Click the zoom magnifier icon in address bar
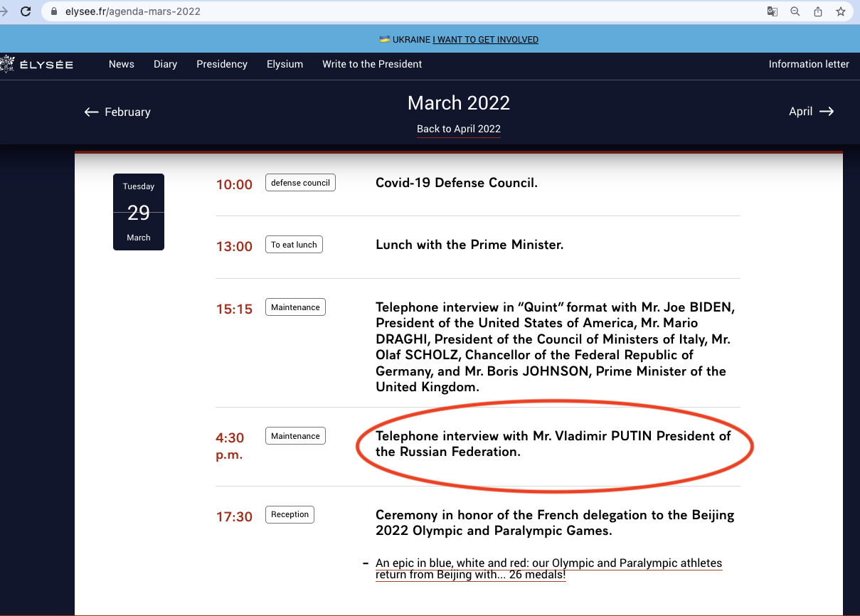The height and width of the screenshot is (616, 860). 795,11
